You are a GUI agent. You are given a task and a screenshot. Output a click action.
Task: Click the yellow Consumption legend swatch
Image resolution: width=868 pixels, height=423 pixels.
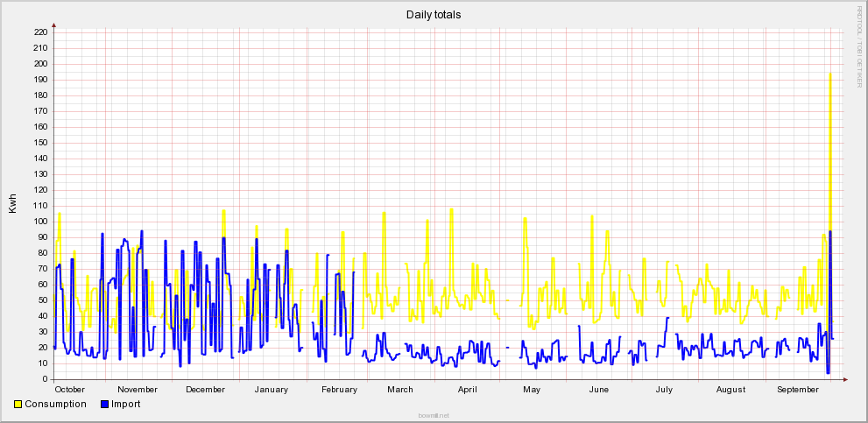click(x=18, y=405)
